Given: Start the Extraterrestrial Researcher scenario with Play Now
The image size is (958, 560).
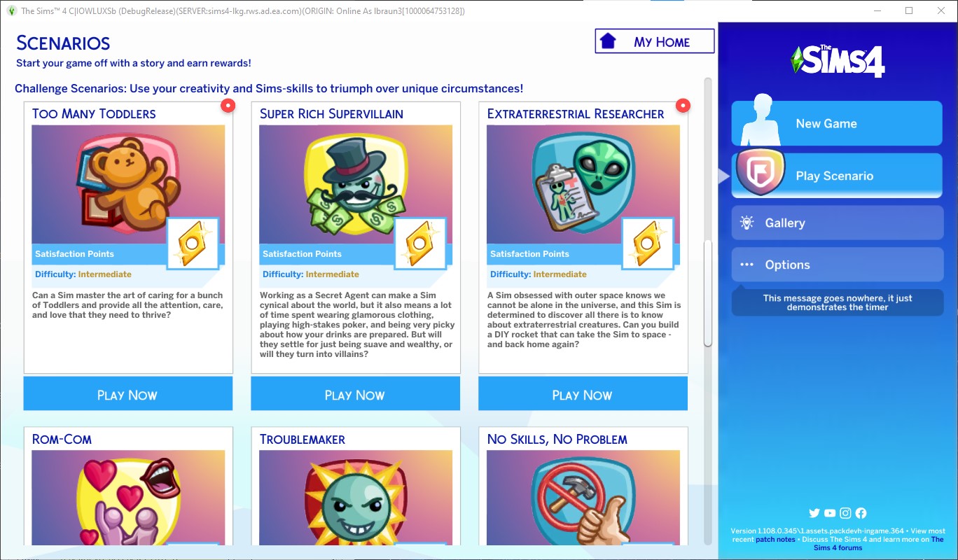Looking at the screenshot, I should click(583, 394).
